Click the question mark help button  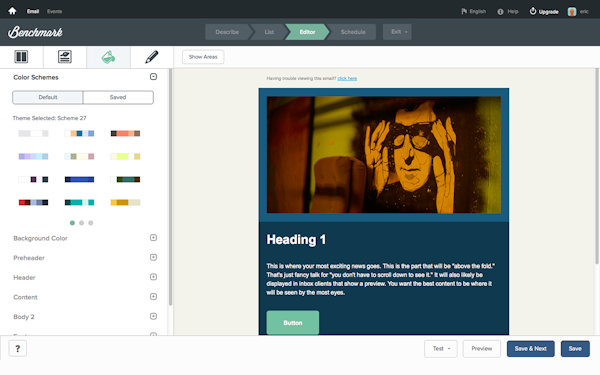point(18,349)
